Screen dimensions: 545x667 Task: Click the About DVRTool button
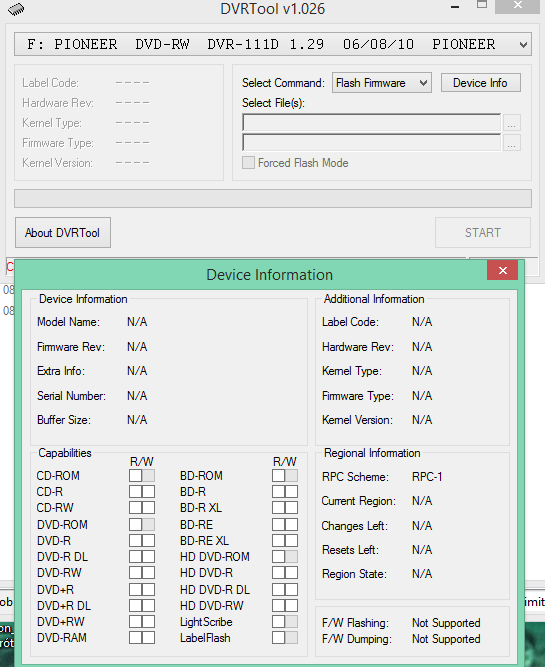[63, 233]
